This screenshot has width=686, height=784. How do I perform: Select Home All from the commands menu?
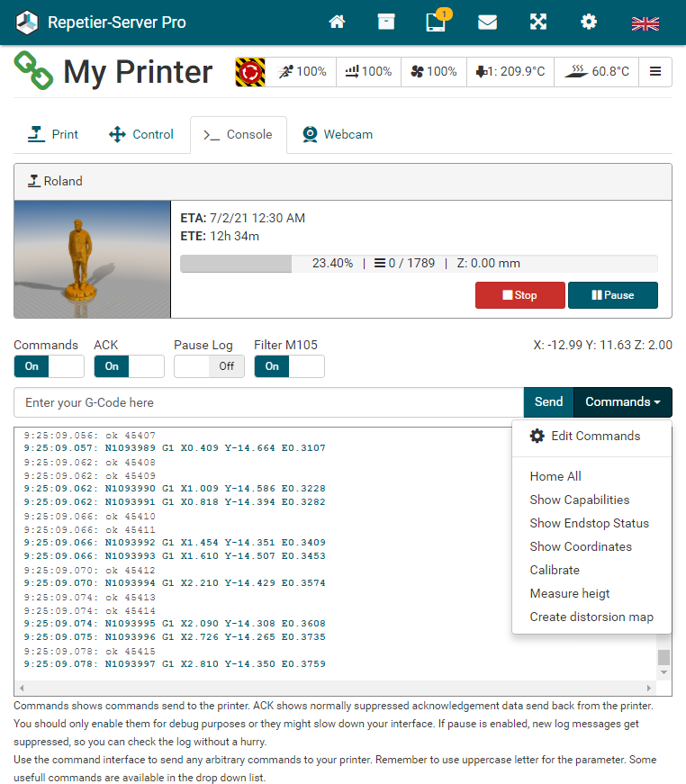tap(555, 476)
